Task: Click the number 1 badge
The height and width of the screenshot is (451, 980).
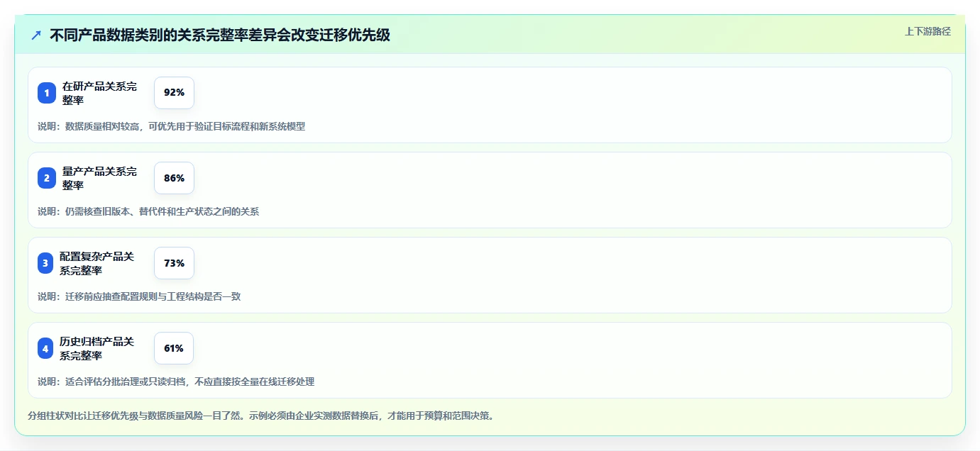Action: pyautogui.click(x=47, y=93)
